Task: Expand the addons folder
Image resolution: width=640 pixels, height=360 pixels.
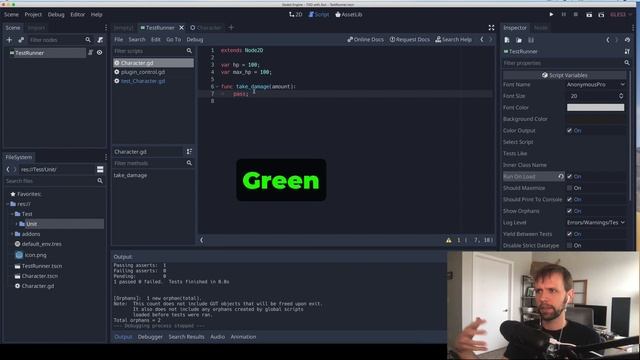Action: click(12, 234)
